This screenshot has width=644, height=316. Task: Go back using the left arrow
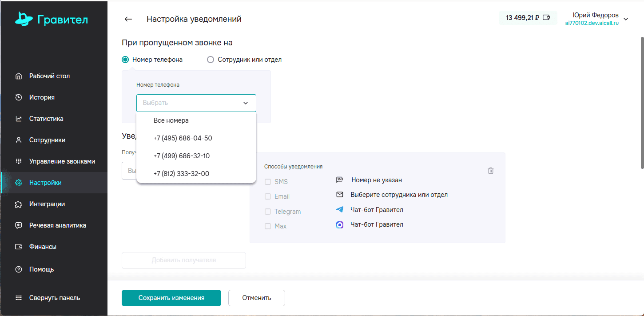(128, 19)
